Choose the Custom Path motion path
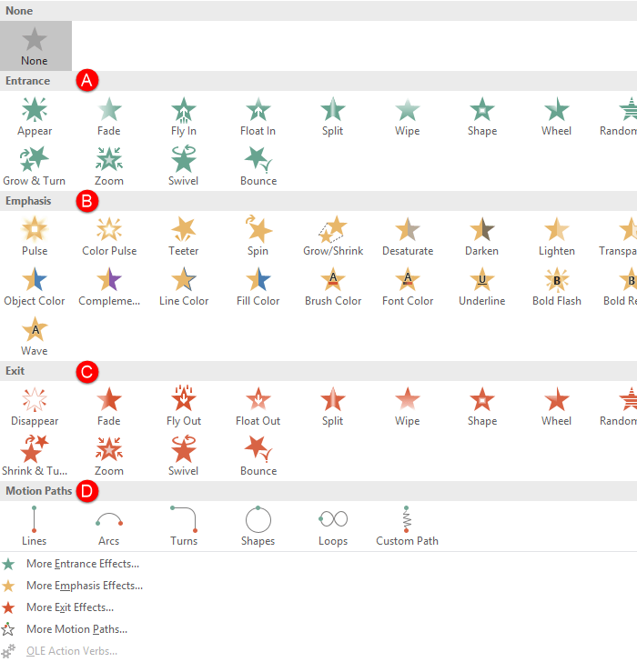The image size is (637, 672). coord(408,527)
